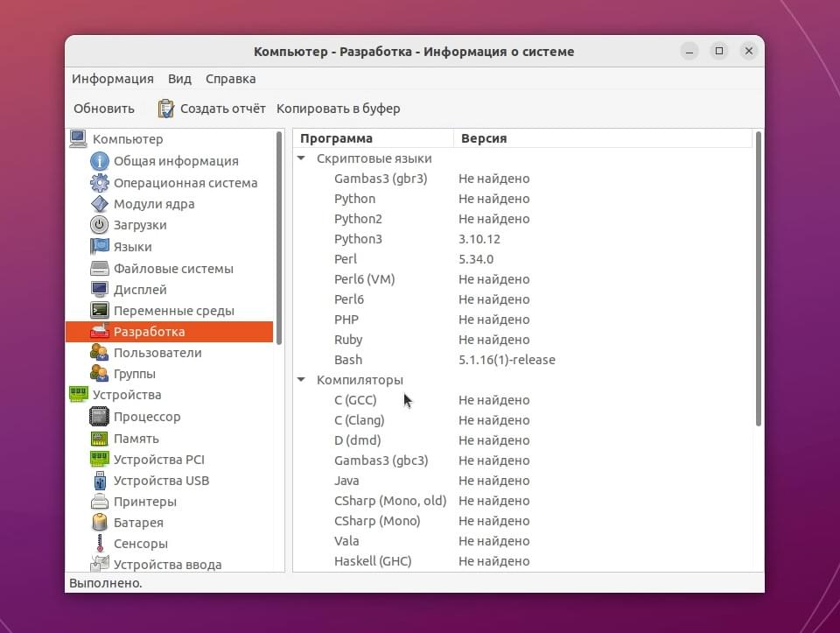Screen dimensions: 840x633
Task: Select the Perl row
Action: tap(523, 259)
